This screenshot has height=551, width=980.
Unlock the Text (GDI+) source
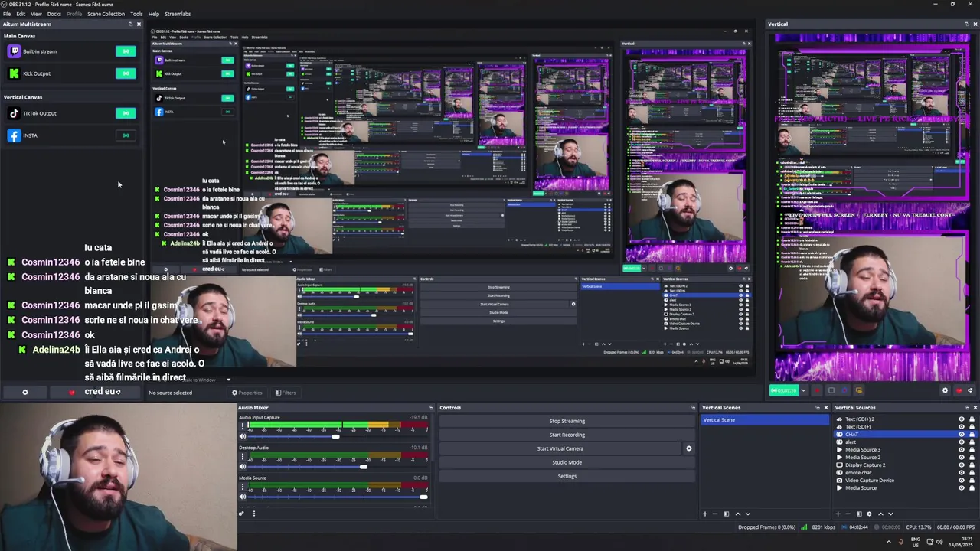pyautogui.click(x=972, y=427)
